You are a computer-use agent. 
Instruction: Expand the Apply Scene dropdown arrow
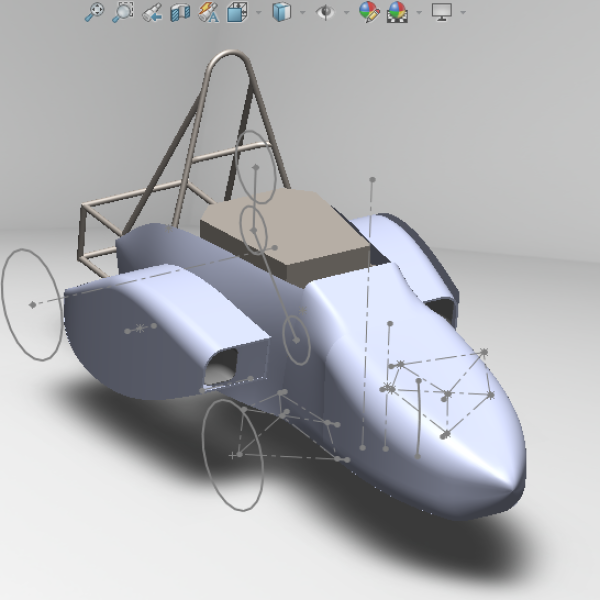tap(418, 13)
